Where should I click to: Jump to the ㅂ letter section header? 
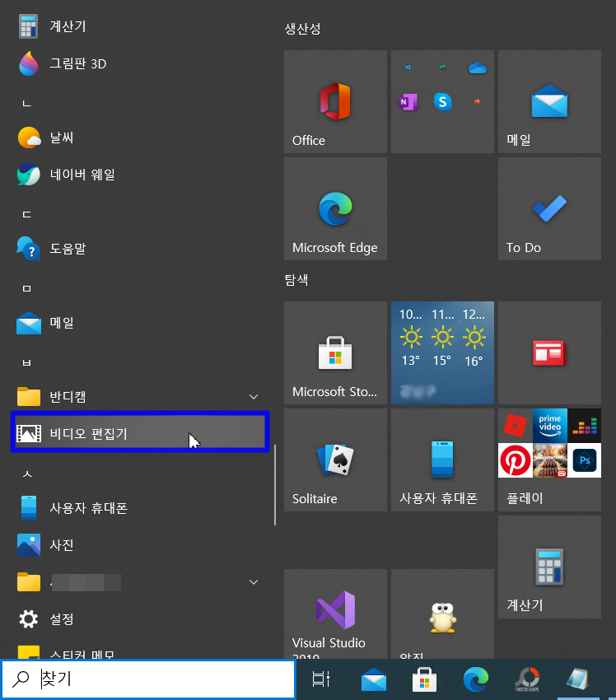27,363
